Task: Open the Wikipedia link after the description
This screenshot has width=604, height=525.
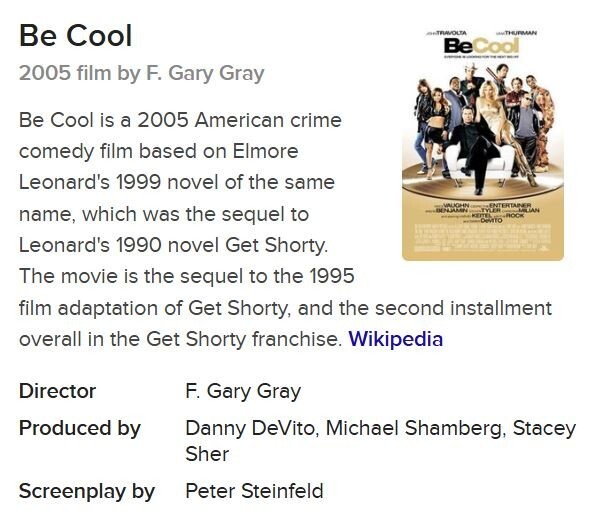Action: coord(395,339)
